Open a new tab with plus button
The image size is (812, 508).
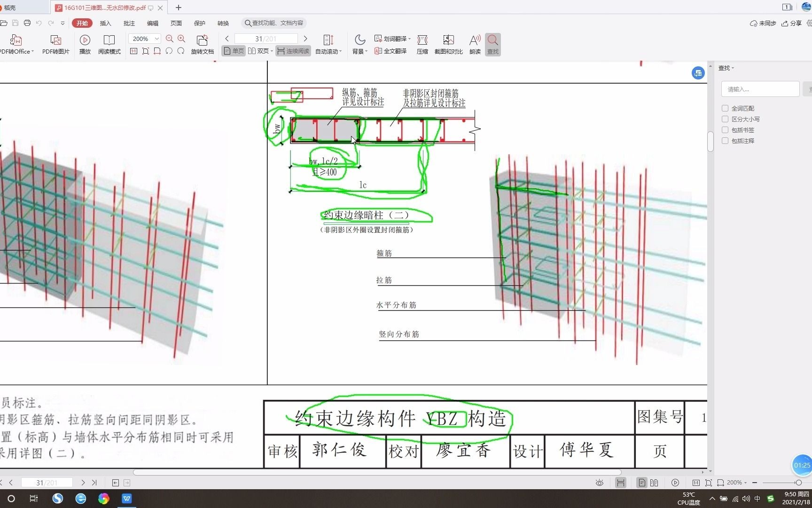[179, 8]
